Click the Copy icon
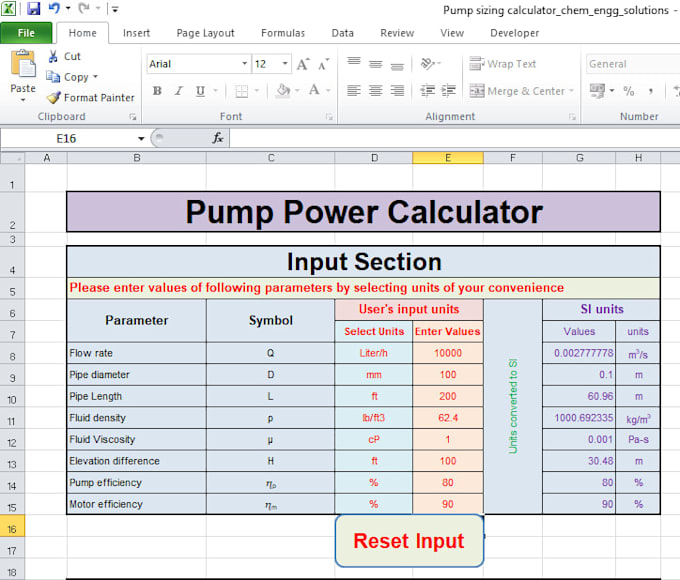The height and width of the screenshot is (580, 680). pos(53,77)
